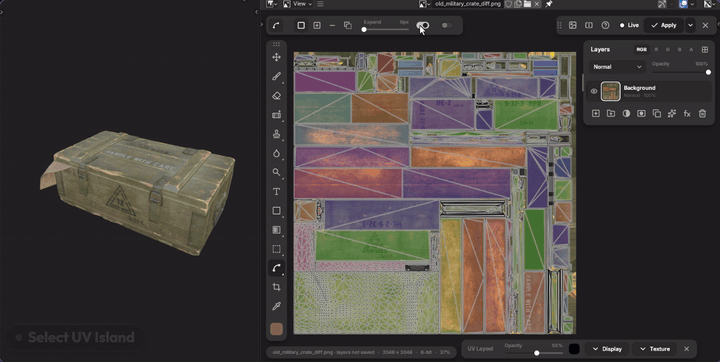Select the Text tool
Screen dimensions: 720x362
pos(276,192)
